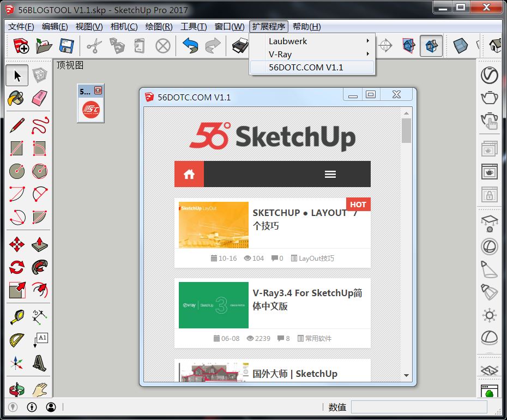Image resolution: width=507 pixels, height=420 pixels.
Task: Select the Select arrow tool
Action: point(16,75)
